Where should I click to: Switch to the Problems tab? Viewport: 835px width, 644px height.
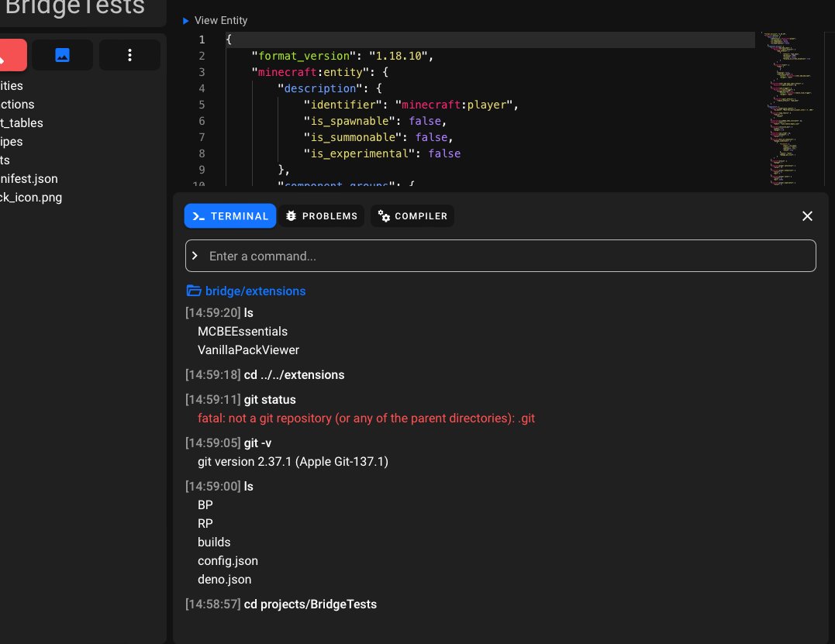(x=322, y=216)
